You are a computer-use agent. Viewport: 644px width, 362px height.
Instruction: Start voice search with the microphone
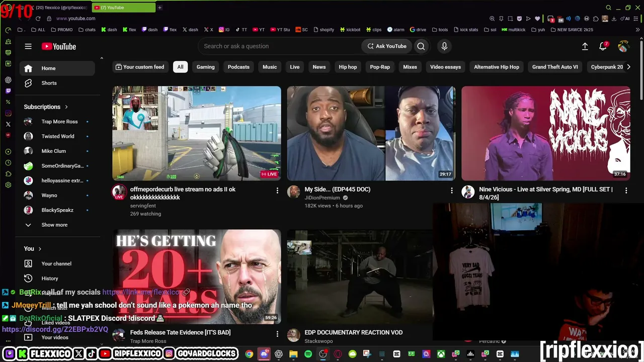pyautogui.click(x=444, y=46)
